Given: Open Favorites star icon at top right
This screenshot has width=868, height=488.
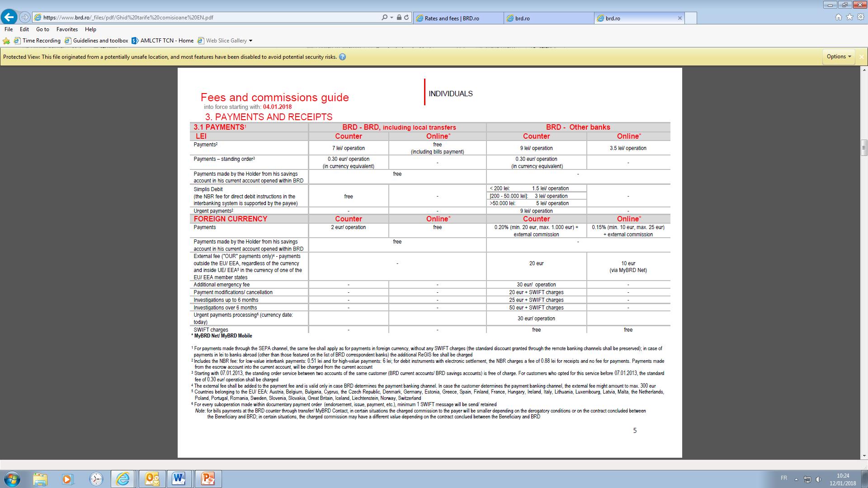Looking at the screenshot, I should tap(849, 17).
